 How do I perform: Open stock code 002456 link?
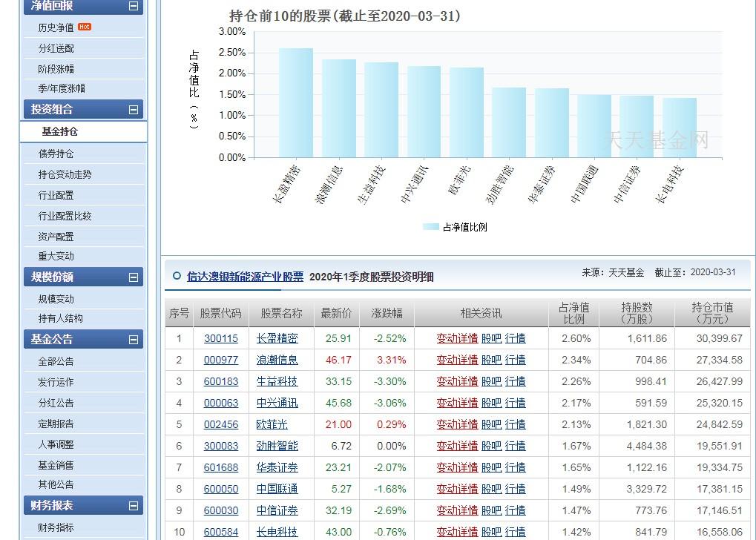tap(221, 425)
